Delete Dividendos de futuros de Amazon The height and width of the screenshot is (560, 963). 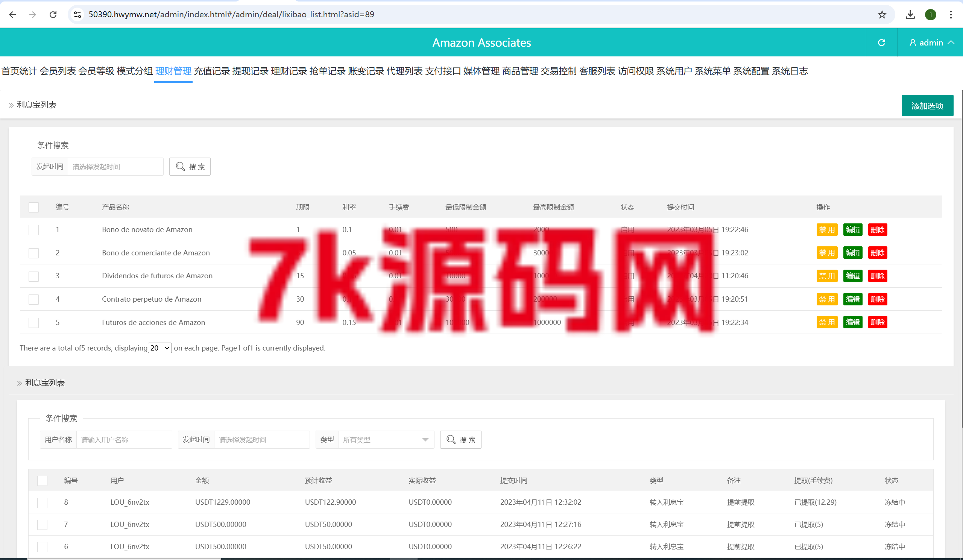tap(877, 276)
